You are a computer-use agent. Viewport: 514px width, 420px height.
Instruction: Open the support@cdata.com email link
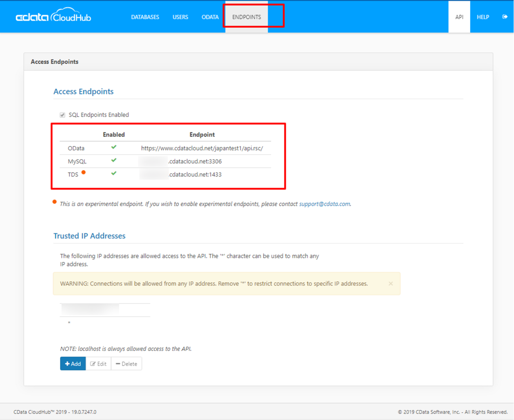click(325, 204)
